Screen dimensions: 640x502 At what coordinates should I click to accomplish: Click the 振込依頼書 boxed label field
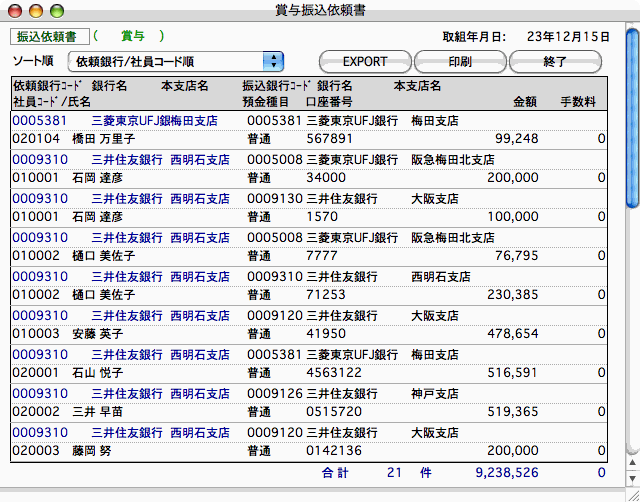50,37
